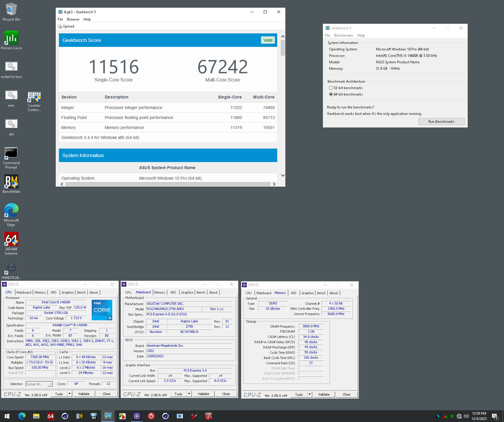Image resolution: width=504 pixels, height=422 pixels.
Task: Open the Recycle Bin desktop icon
Action: [x=11, y=12]
